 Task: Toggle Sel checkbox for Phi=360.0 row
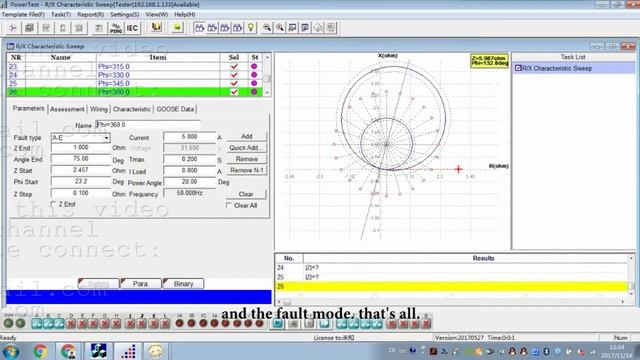click(x=234, y=92)
